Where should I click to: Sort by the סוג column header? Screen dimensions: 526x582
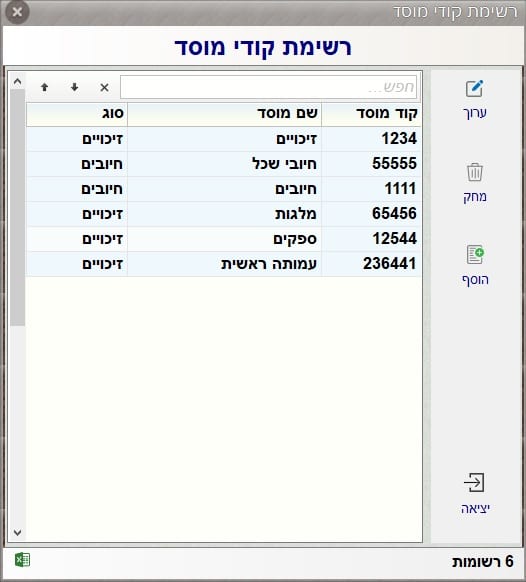pyautogui.click(x=77, y=114)
